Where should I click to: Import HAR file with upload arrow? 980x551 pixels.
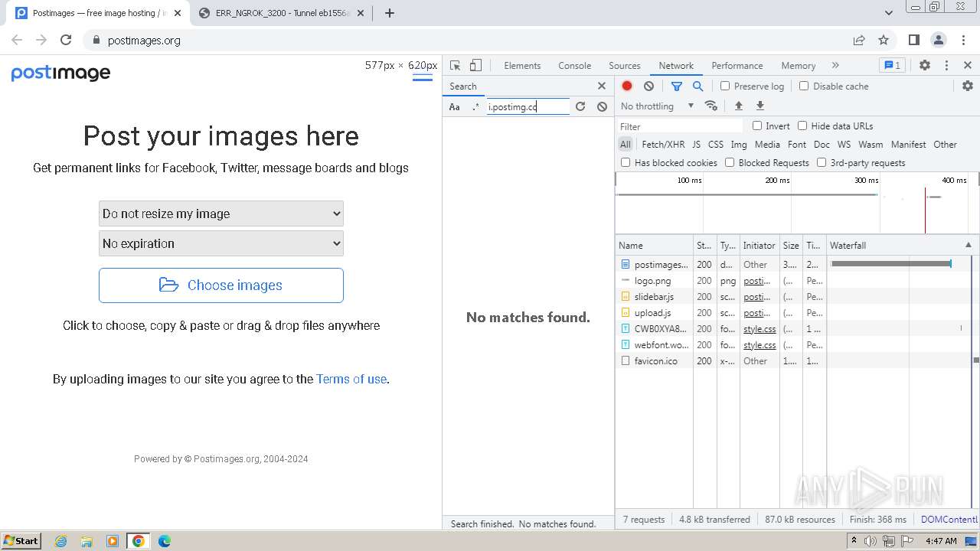point(739,106)
